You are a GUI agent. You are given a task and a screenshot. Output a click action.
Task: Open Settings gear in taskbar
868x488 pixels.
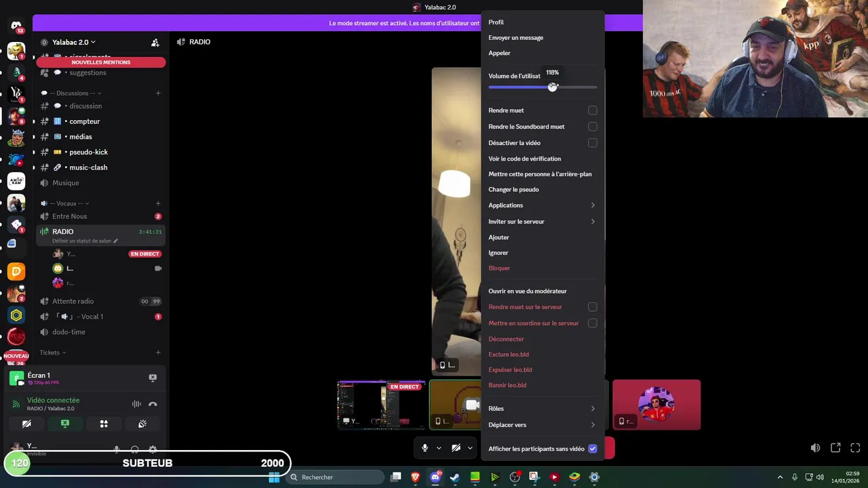pyautogui.click(x=594, y=477)
